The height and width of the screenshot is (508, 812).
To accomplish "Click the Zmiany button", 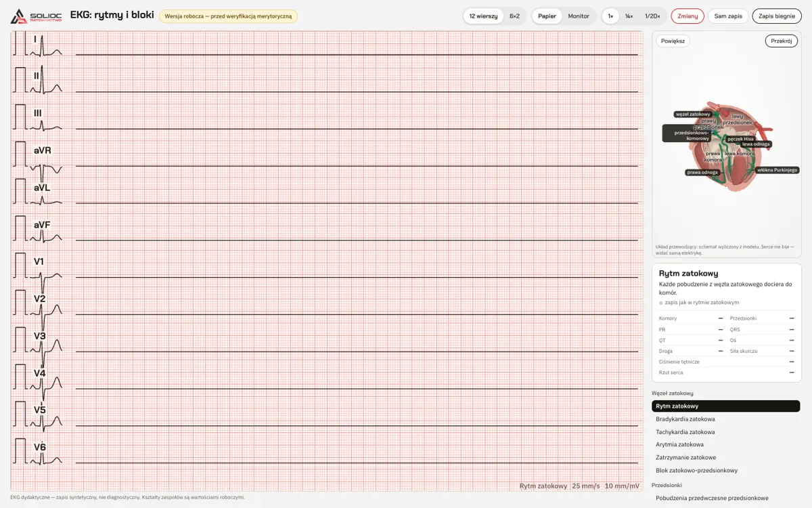I will coord(687,16).
